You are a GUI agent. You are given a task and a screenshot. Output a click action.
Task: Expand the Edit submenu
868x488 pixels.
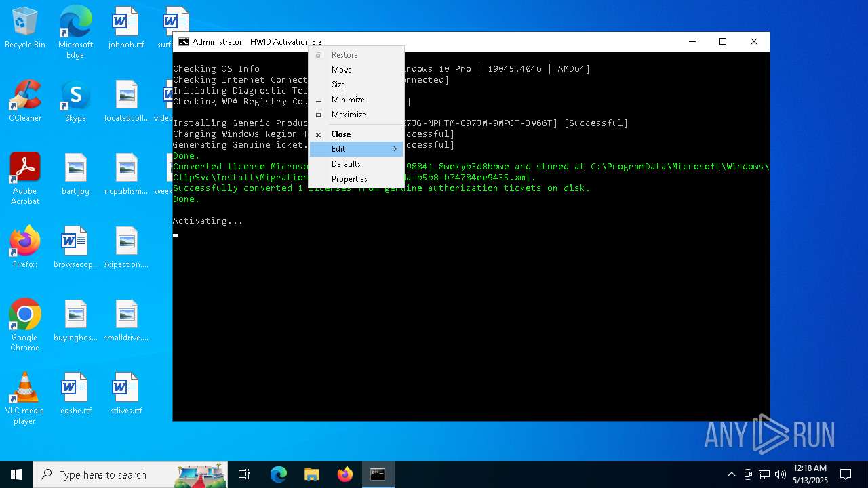(x=356, y=149)
